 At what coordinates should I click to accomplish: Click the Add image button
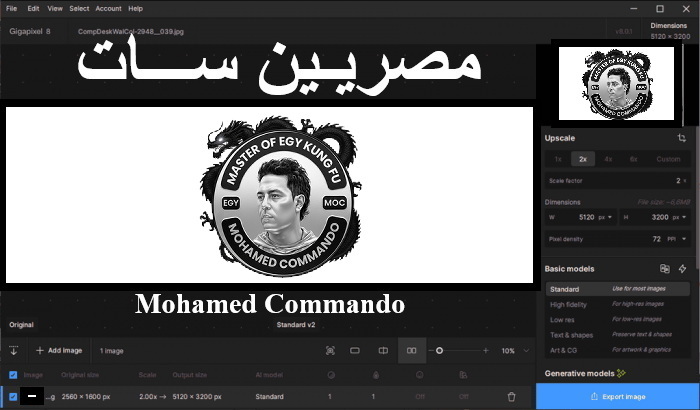(59, 351)
